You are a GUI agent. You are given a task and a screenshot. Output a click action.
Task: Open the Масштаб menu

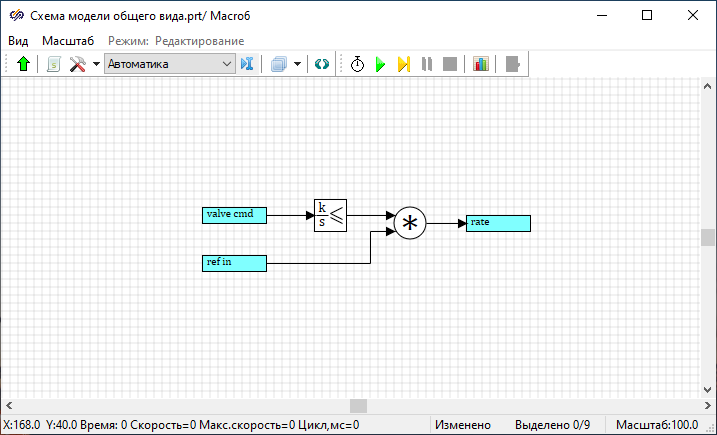tap(68, 40)
